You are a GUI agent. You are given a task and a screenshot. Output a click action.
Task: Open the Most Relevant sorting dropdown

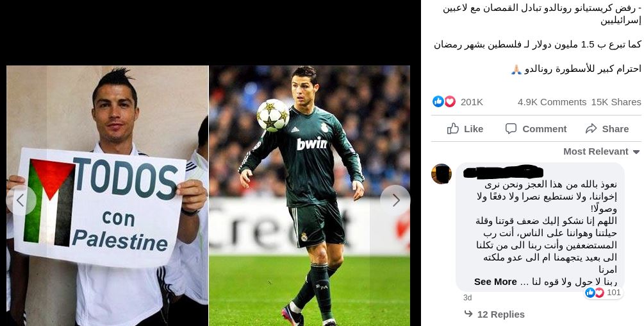pos(602,151)
